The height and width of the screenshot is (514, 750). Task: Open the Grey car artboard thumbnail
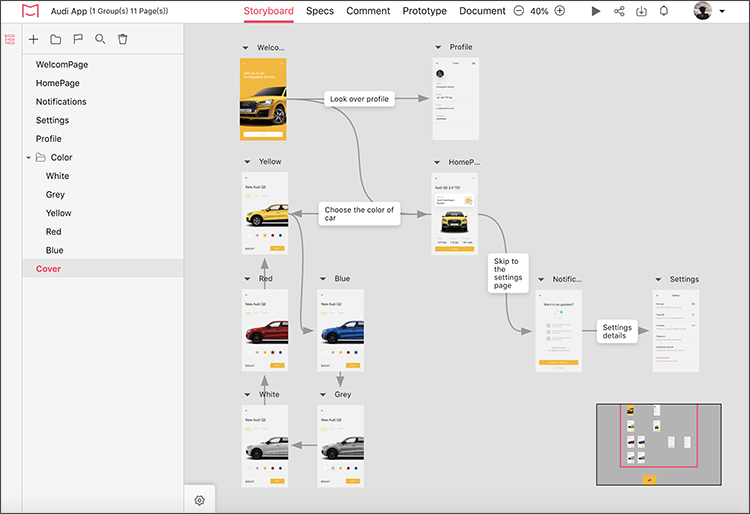(341, 446)
